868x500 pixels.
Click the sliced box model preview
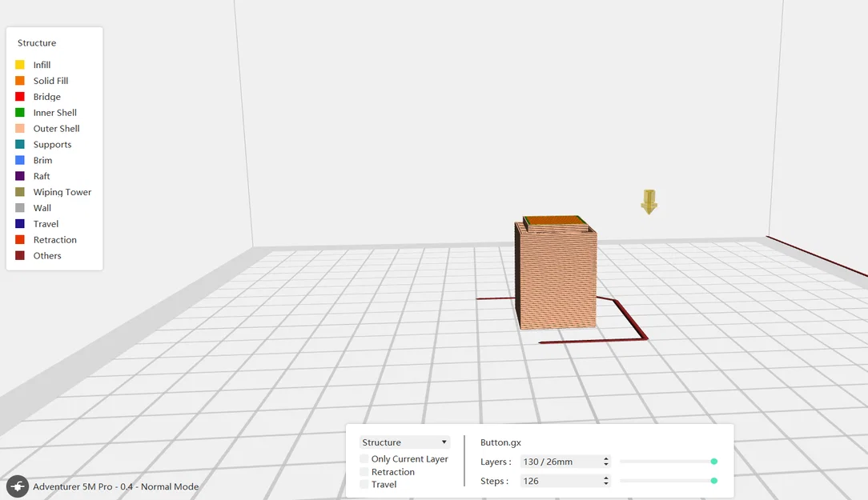[x=555, y=272]
